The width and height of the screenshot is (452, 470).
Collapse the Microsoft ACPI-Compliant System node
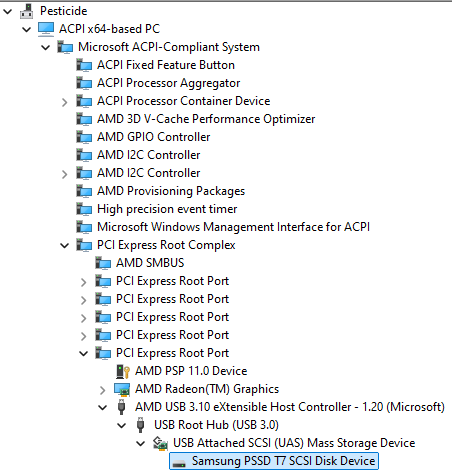click(45, 48)
